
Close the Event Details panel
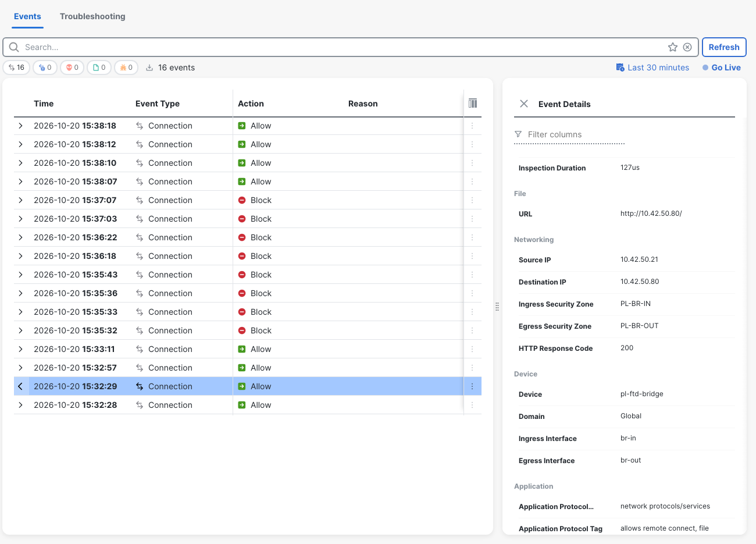tap(524, 104)
